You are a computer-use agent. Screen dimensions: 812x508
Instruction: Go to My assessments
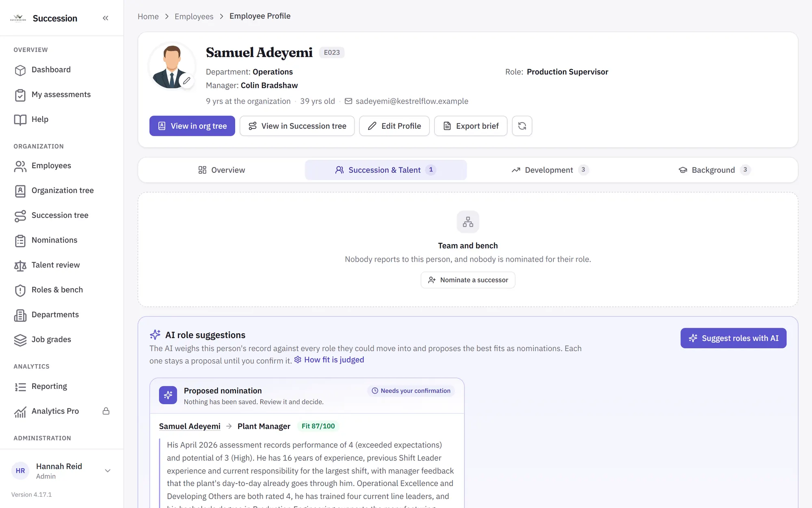pos(62,95)
